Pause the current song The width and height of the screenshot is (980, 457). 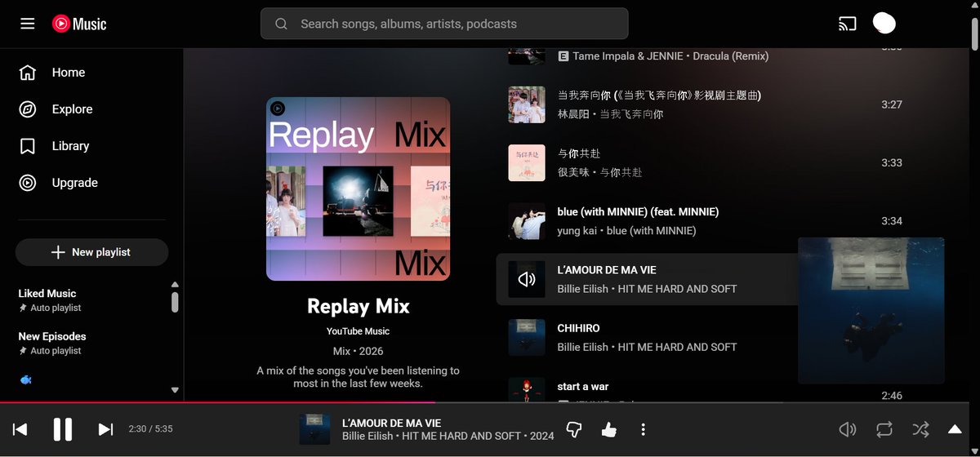click(x=63, y=429)
